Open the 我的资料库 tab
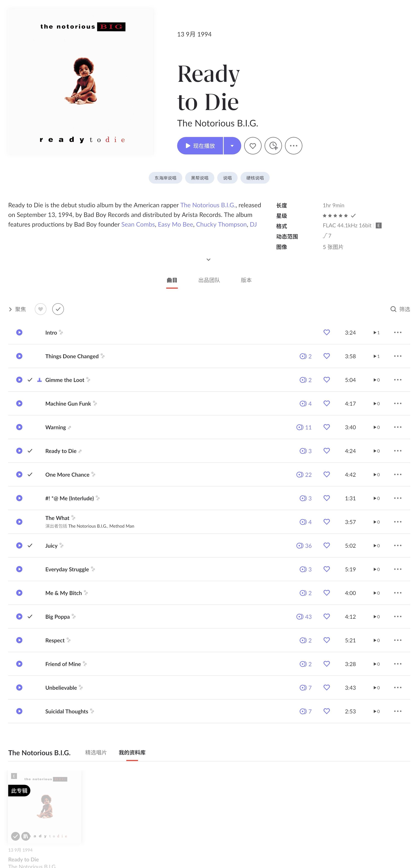414x868 pixels. click(132, 752)
